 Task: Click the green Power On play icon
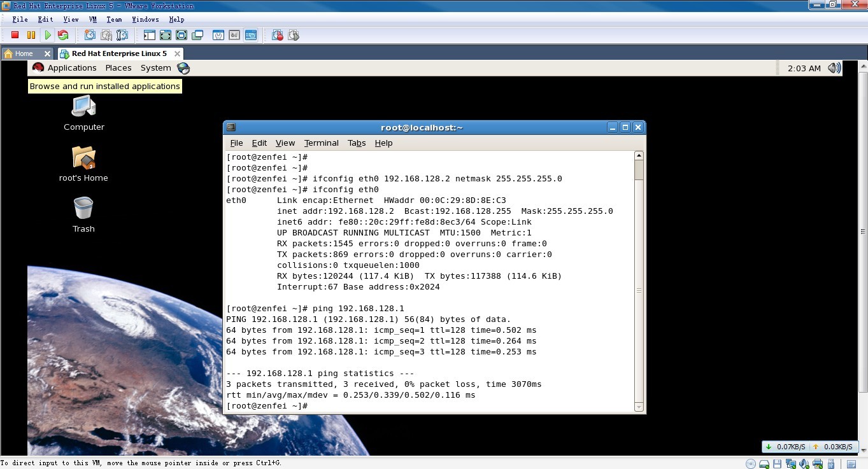[47, 35]
